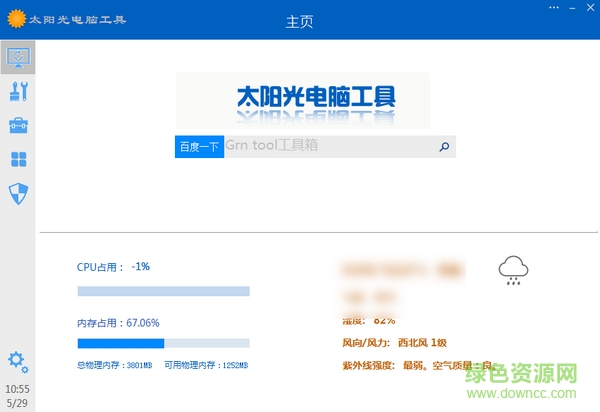The height and width of the screenshot is (412, 600).
Task: Click the CPU占用 -1% text
Action: [113, 267]
